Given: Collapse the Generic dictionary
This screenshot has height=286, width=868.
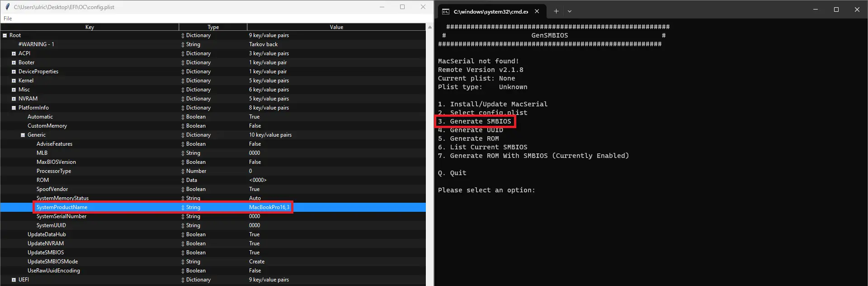Looking at the screenshot, I should click(x=23, y=135).
